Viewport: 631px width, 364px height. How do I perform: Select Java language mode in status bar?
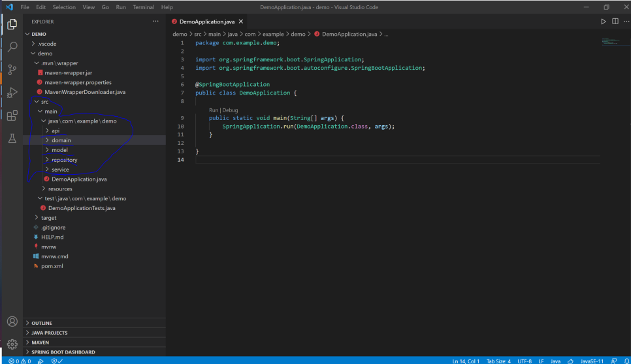(x=555, y=361)
